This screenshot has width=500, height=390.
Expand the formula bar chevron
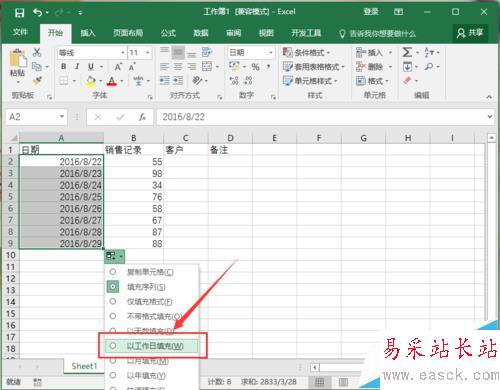coord(489,117)
